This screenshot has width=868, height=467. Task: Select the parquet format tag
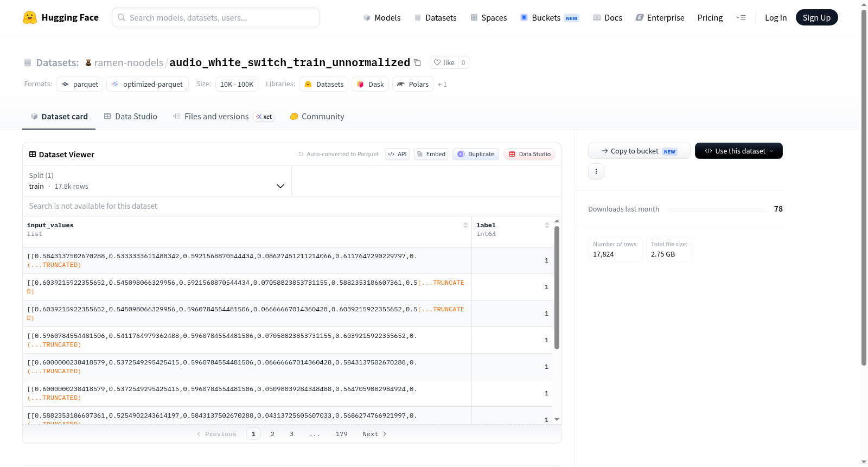point(80,84)
